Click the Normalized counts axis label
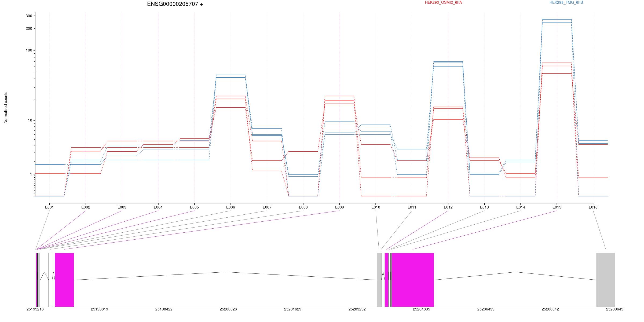The height and width of the screenshot is (322, 644). [6, 108]
